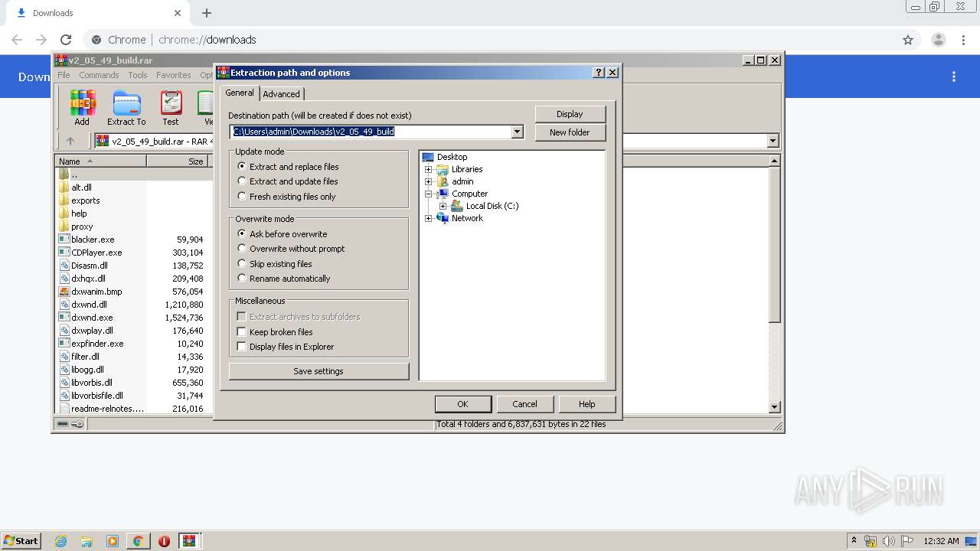980x551 pixels.
Task: Click the New folder button
Action: 570,132
